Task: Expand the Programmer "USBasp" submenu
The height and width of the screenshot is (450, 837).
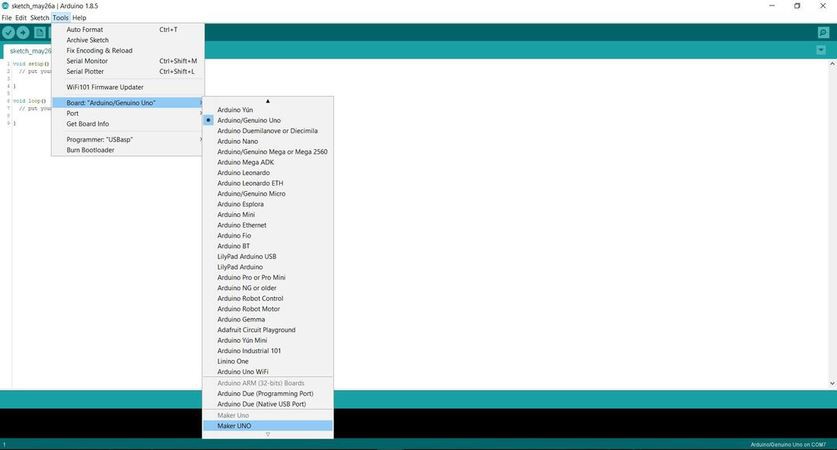Action: coord(128,139)
